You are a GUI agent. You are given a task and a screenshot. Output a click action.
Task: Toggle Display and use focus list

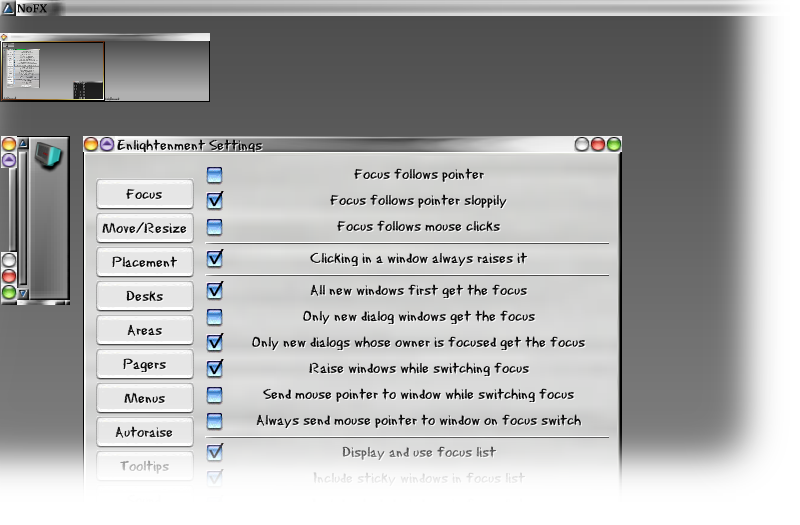[x=215, y=452]
